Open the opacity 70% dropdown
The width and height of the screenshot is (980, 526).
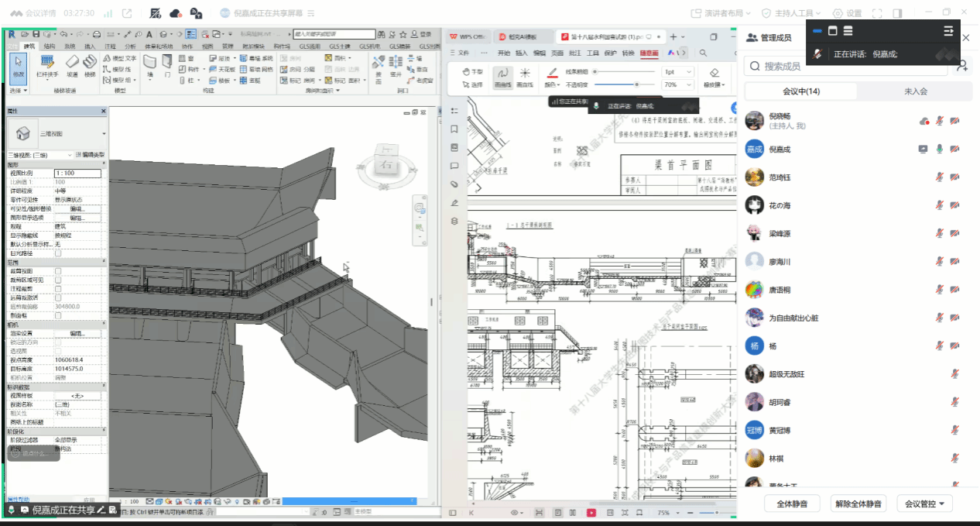[679, 84]
